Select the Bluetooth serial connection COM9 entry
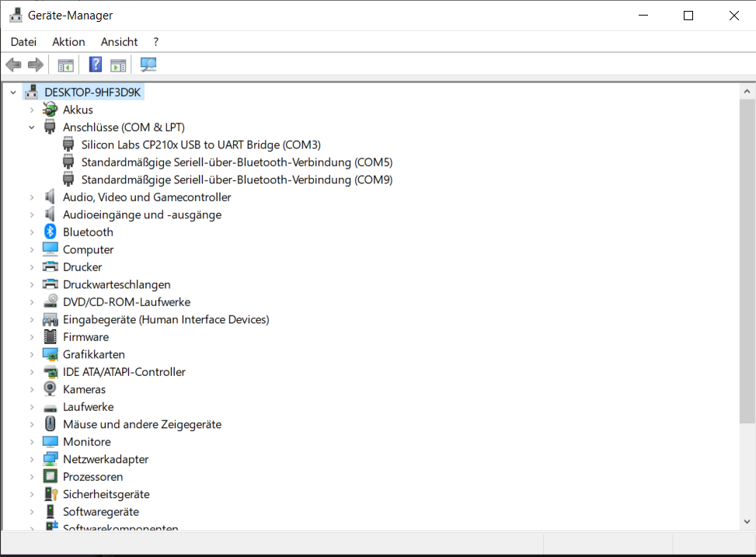This screenshot has height=557, width=756. pos(236,179)
